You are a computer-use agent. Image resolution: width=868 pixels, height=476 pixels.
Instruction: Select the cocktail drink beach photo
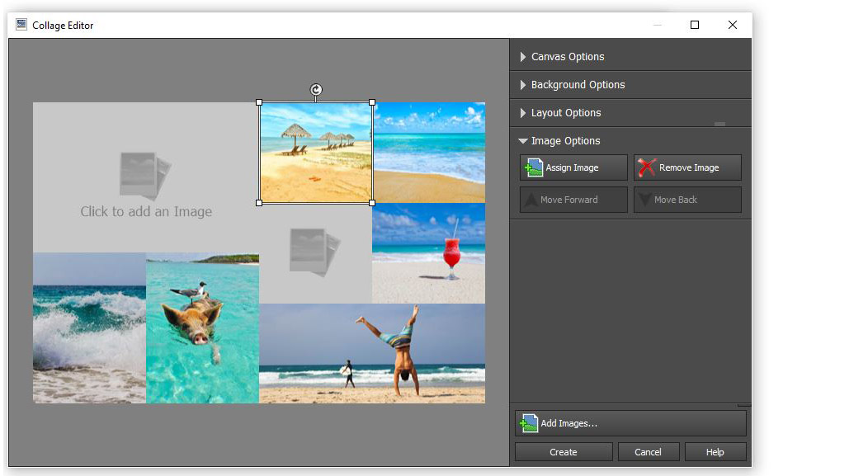point(428,253)
